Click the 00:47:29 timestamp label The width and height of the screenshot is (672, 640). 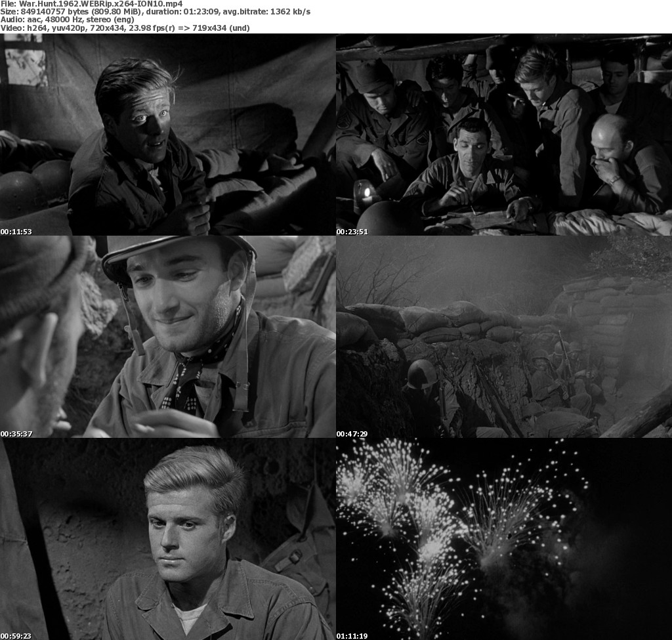tap(352, 434)
